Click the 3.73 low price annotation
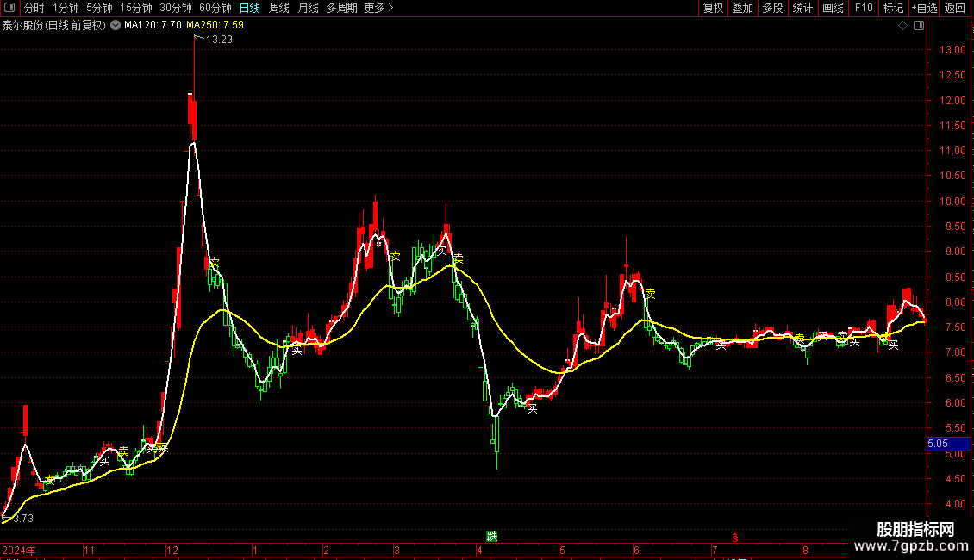974x560 pixels. (x=23, y=519)
